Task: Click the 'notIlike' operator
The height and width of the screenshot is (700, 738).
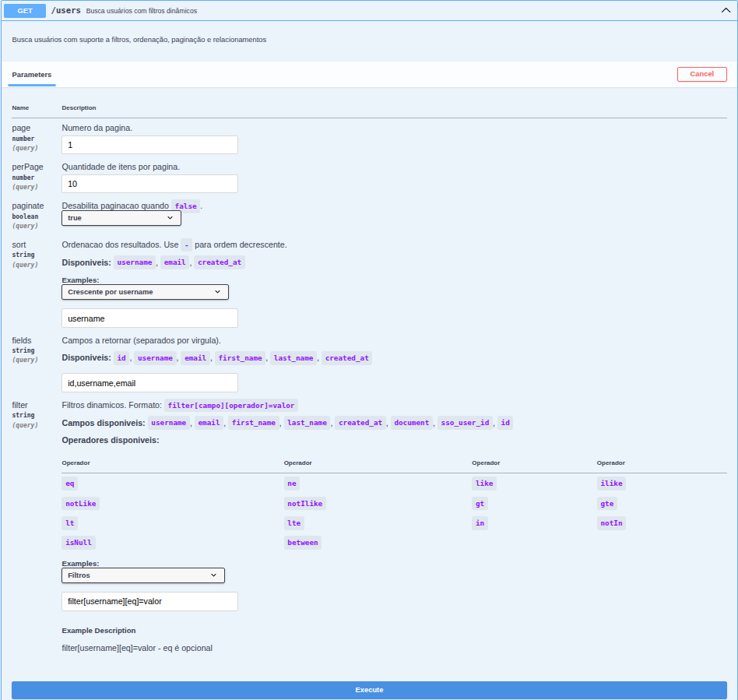Action: point(304,504)
